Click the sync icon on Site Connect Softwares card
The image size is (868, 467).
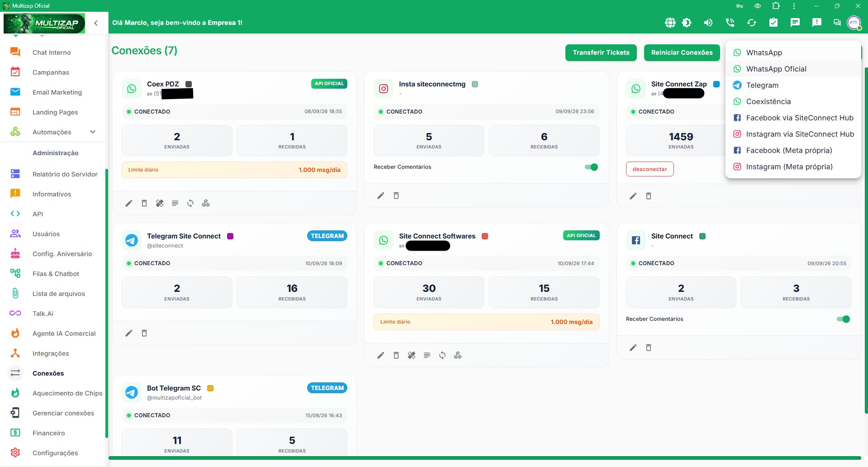tap(442, 355)
